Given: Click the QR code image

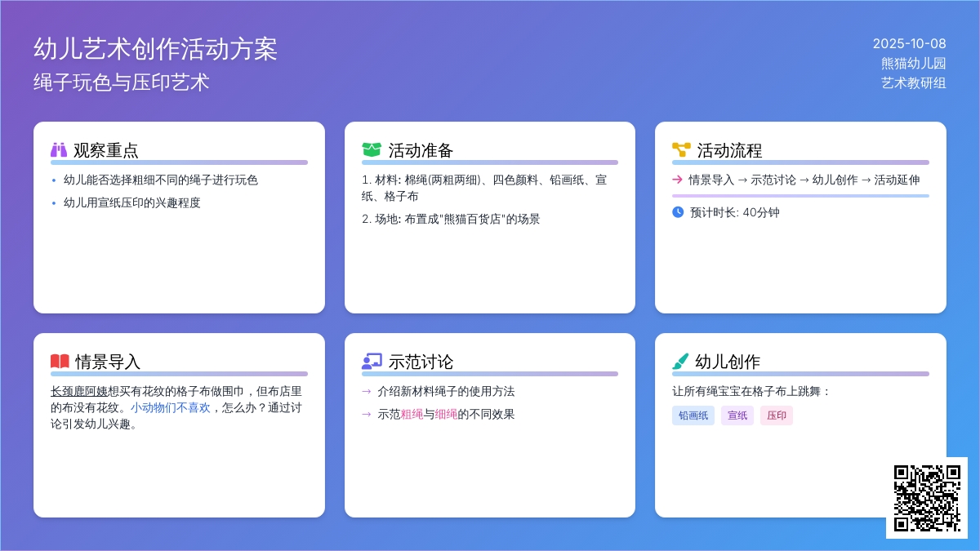Looking at the screenshot, I should pyautogui.click(x=927, y=497).
